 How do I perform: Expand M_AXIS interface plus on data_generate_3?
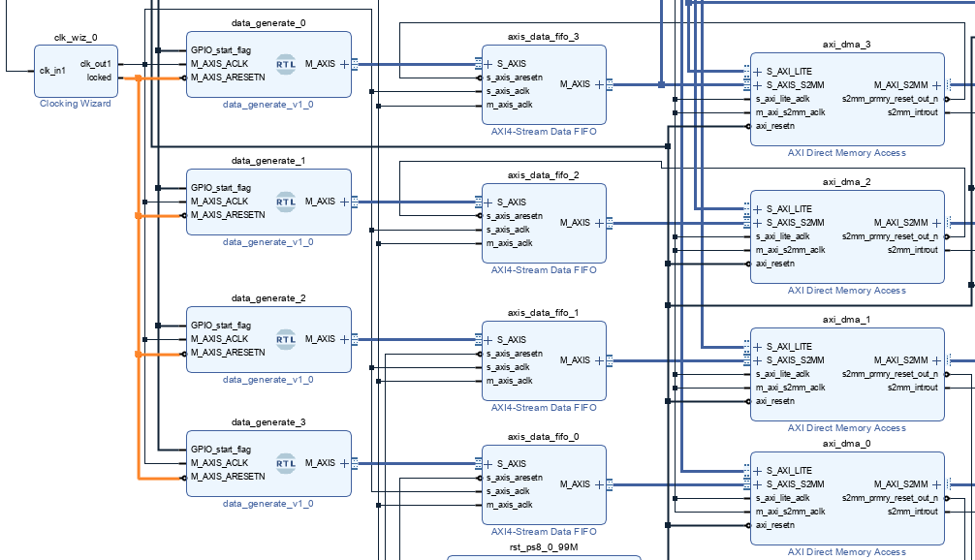(x=344, y=464)
